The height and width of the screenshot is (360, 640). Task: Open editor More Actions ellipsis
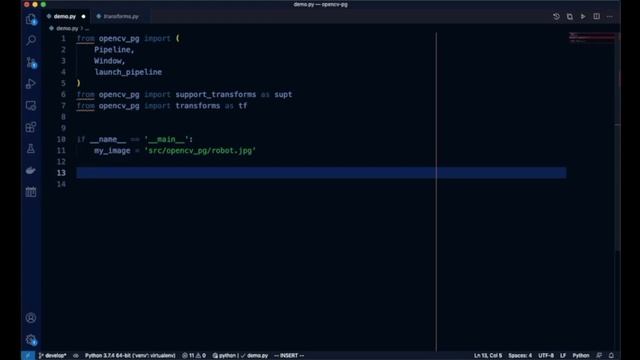pyautogui.click(x=610, y=16)
